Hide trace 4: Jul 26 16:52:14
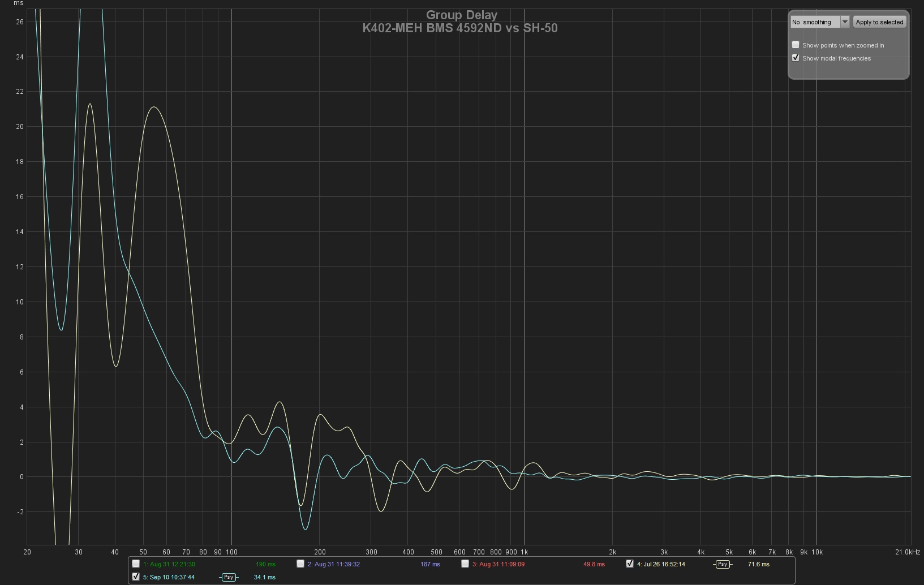Image resolution: width=924 pixels, height=585 pixels. [630, 564]
